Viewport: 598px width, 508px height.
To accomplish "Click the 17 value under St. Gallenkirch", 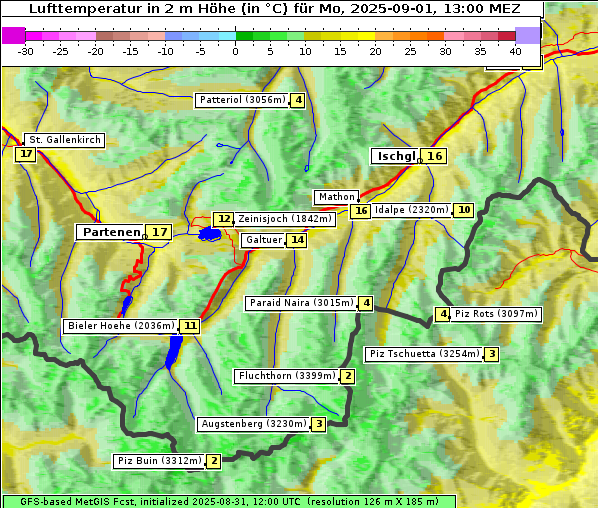I will [26, 154].
